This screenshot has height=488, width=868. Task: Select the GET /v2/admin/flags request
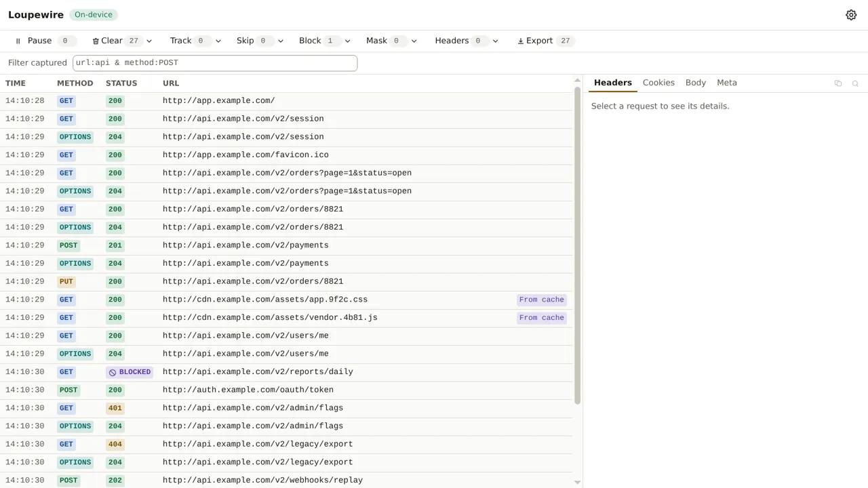(286, 408)
